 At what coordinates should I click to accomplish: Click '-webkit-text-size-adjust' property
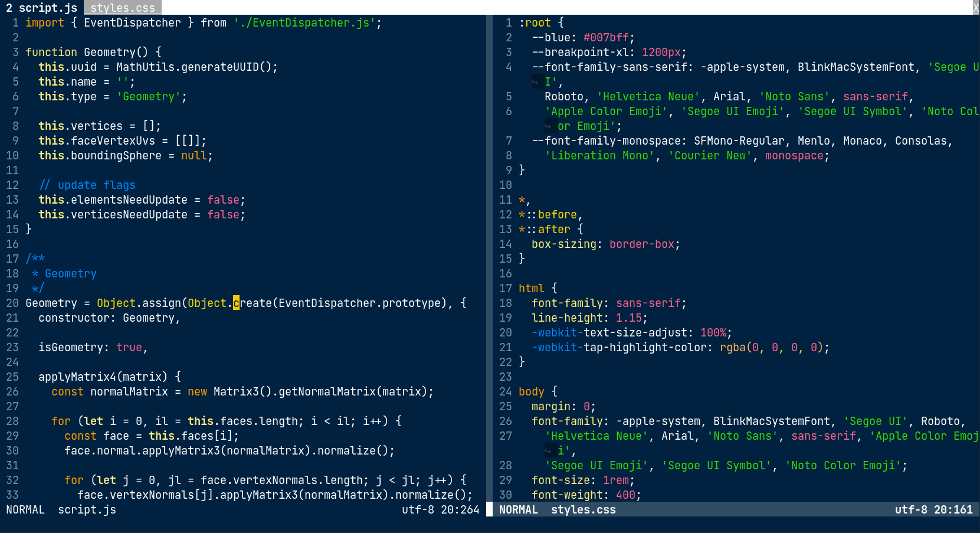(x=609, y=332)
